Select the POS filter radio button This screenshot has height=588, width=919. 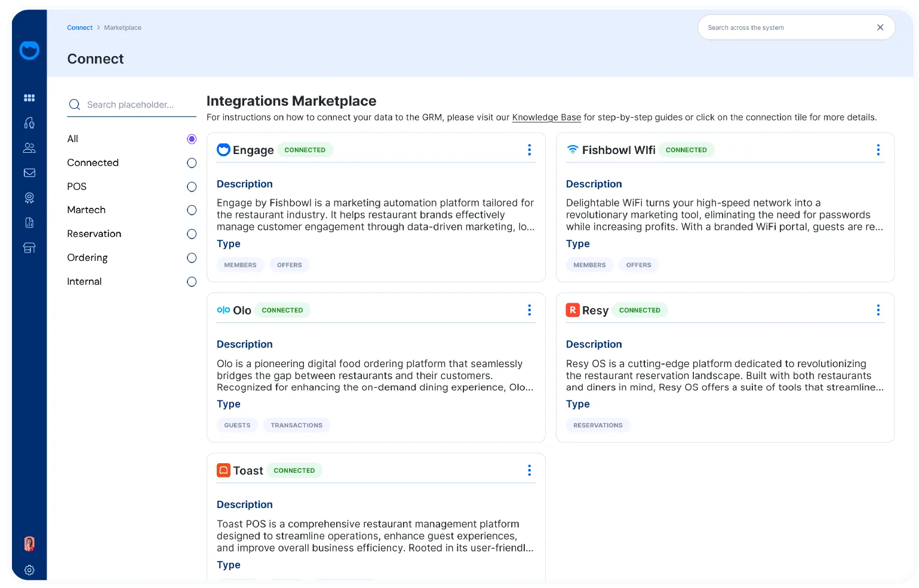(192, 187)
